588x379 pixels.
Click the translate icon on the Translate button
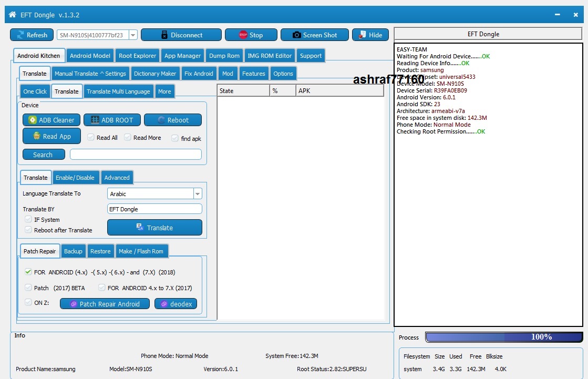coord(140,227)
